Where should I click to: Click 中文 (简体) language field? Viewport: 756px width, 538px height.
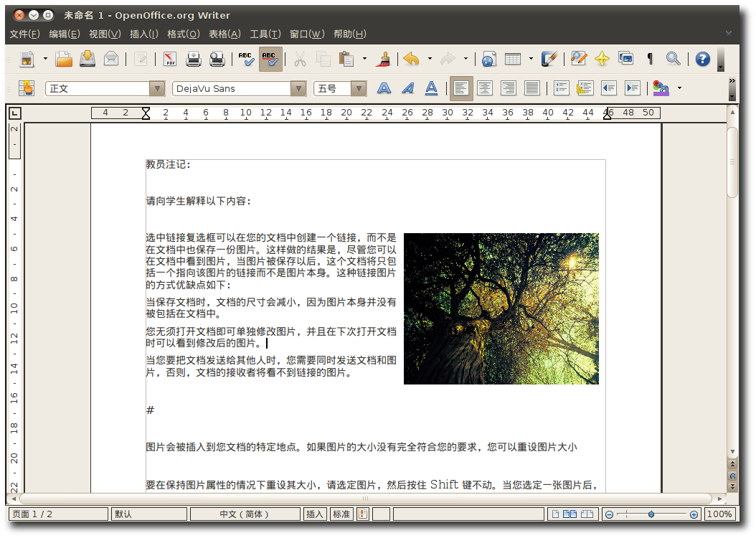[245, 514]
